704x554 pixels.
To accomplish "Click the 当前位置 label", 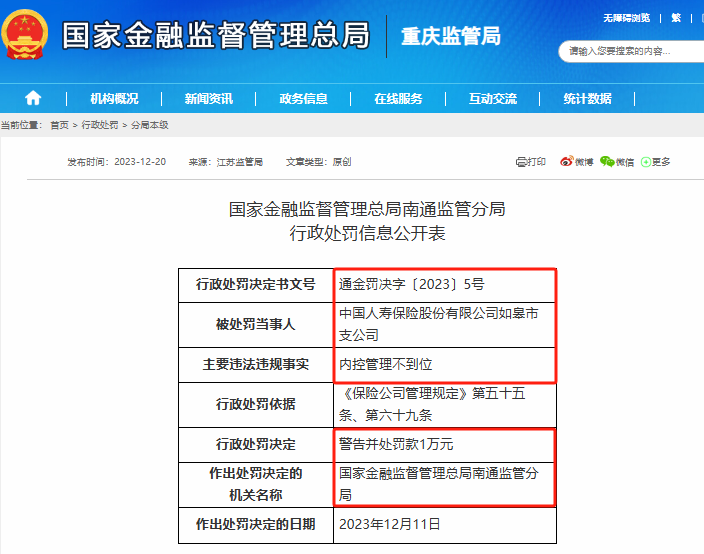I will 21,125.
